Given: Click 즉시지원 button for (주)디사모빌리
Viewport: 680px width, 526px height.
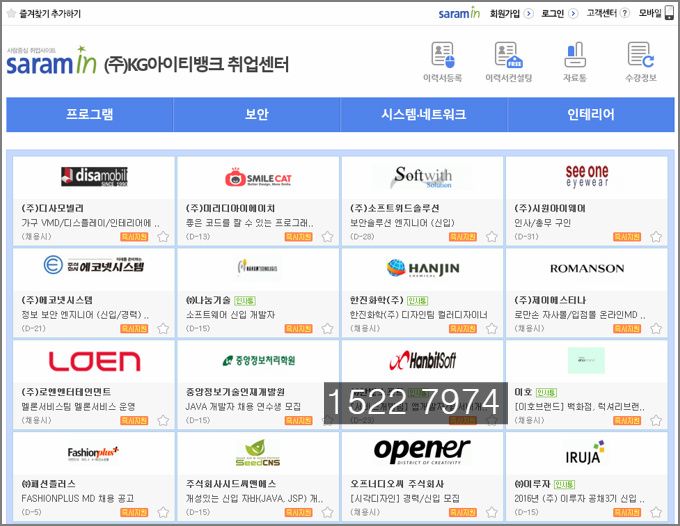Looking at the screenshot, I should (x=134, y=237).
